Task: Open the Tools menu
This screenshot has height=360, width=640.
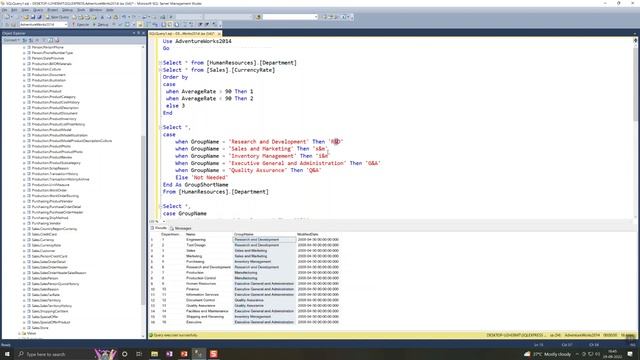Action: (81, 10)
